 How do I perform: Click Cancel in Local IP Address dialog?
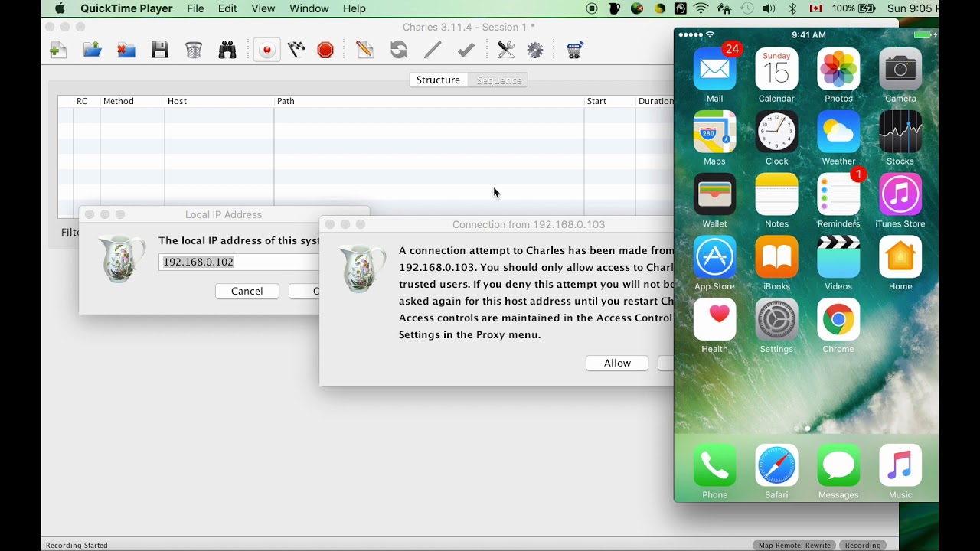tap(247, 291)
